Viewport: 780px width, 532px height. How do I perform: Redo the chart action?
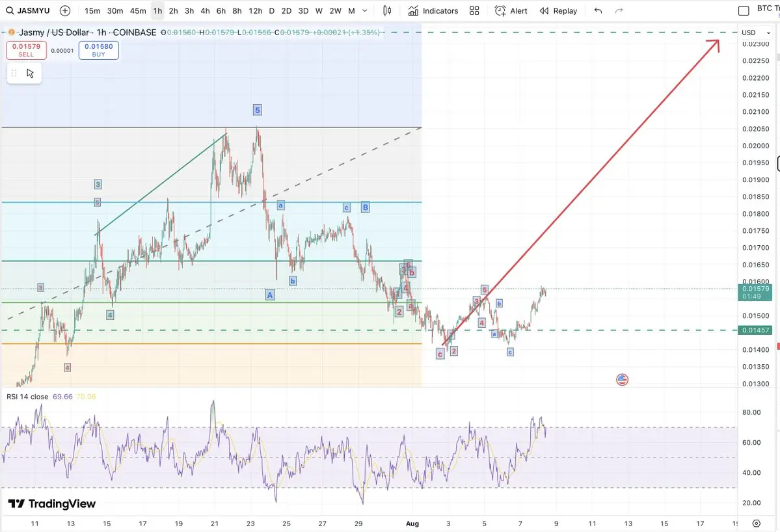pos(619,10)
